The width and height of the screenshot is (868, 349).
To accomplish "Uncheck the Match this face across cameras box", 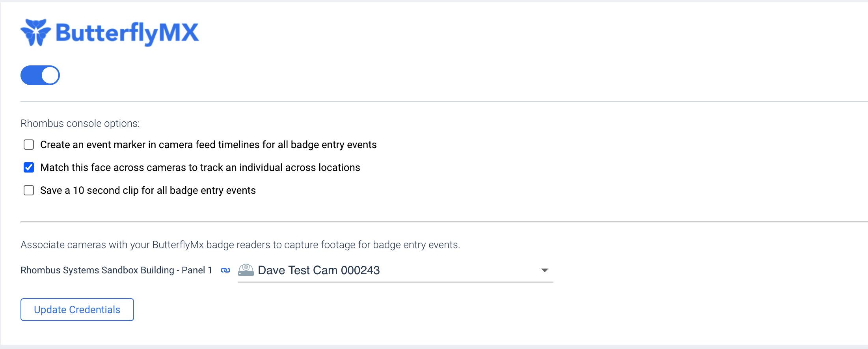I will (x=29, y=167).
